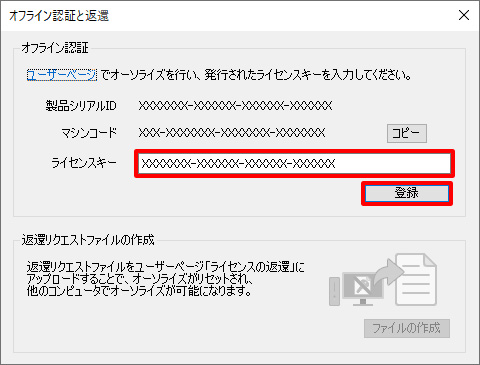The height and width of the screenshot is (365, 480).
Task: Click the 返還リクエストファイルの作成 group title
Action: 88,240
